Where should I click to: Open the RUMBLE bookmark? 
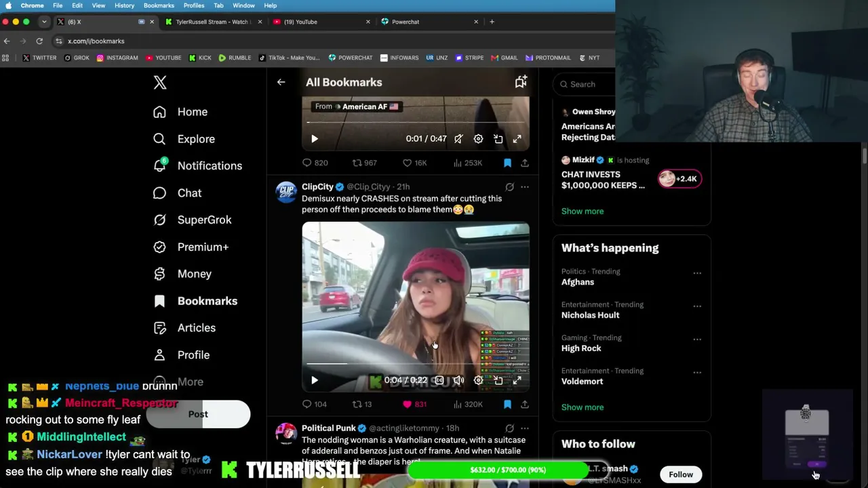pos(235,58)
